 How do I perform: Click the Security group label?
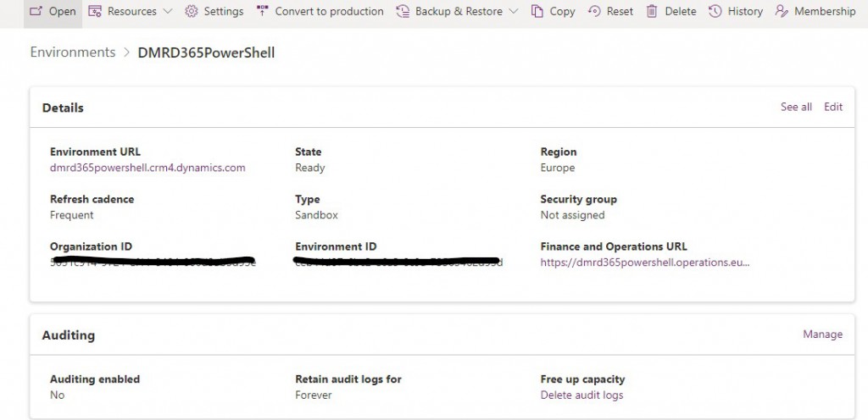[578, 200]
